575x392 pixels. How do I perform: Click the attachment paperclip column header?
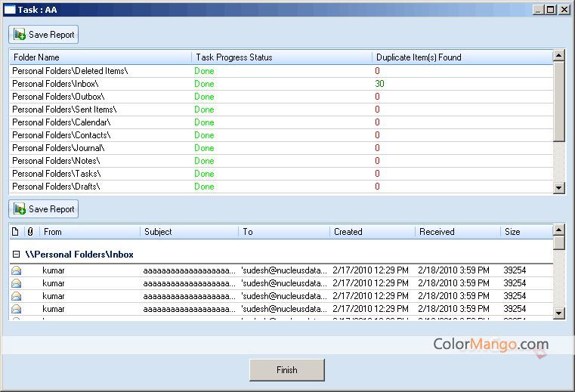[x=30, y=232]
